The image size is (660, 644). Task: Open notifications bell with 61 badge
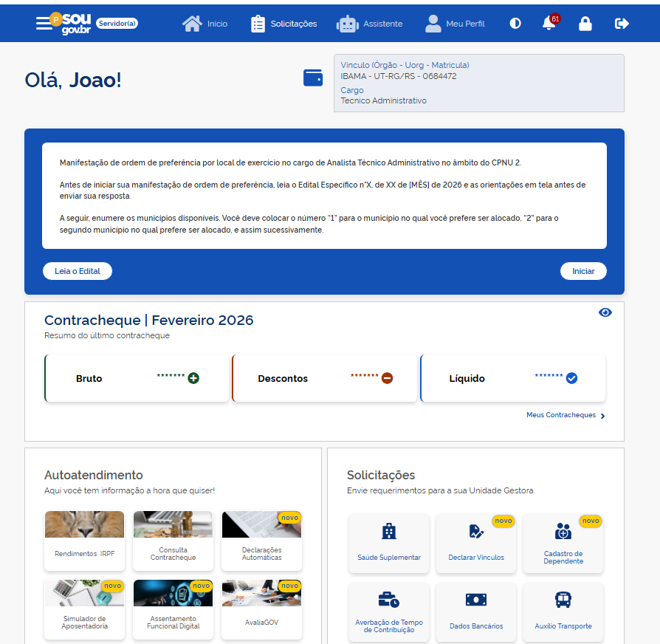tap(550, 23)
